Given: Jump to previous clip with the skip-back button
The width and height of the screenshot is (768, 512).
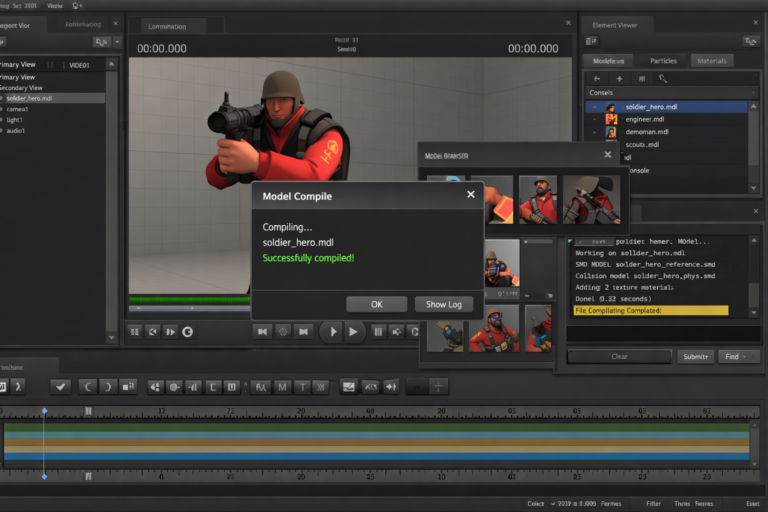Looking at the screenshot, I should tap(263, 332).
